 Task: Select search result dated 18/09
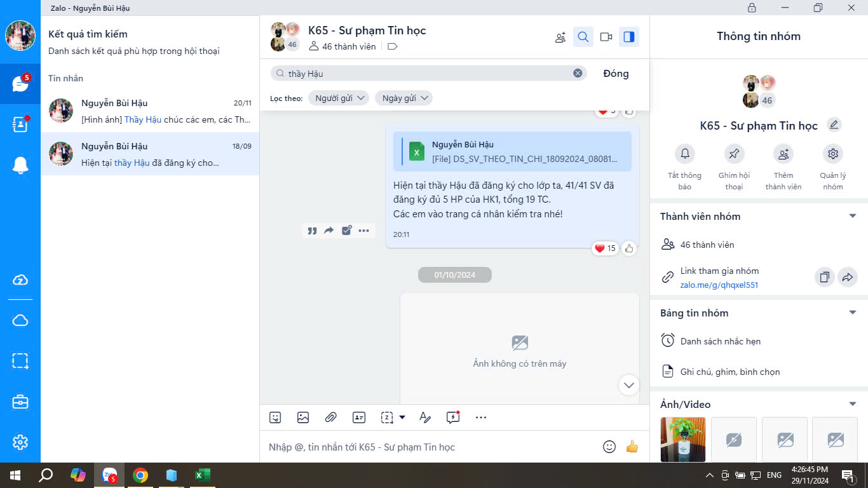point(150,154)
